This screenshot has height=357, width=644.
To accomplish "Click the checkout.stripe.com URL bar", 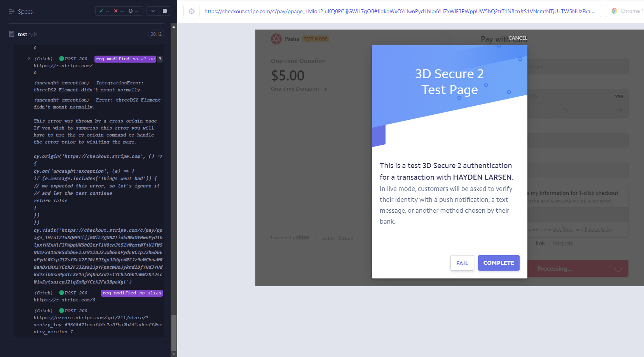I will tap(399, 11).
